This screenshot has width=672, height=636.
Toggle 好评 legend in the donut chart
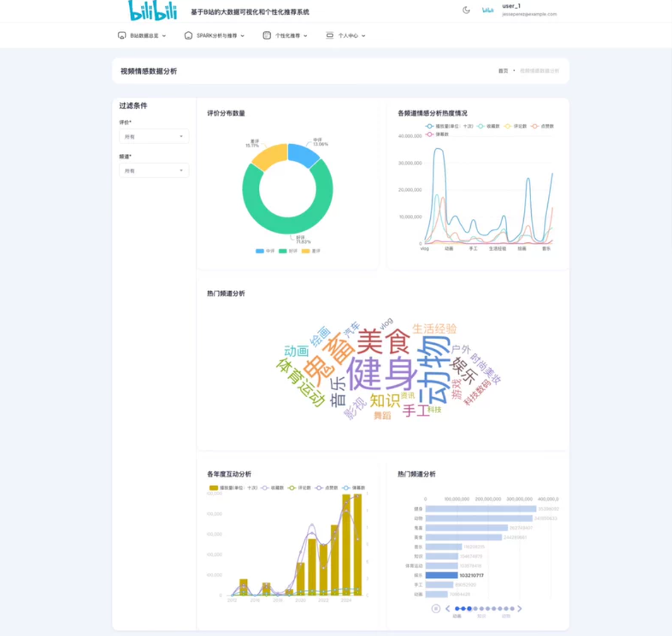(x=288, y=251)
